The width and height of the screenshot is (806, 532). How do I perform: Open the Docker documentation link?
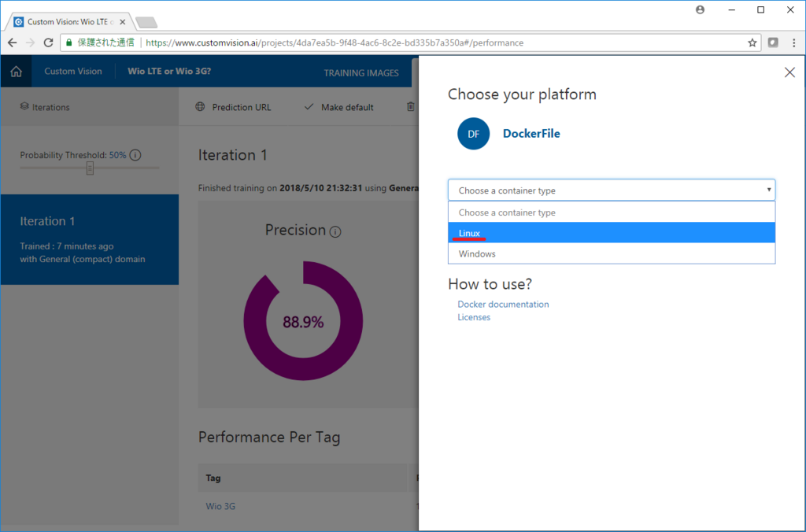tap(503, 305)
